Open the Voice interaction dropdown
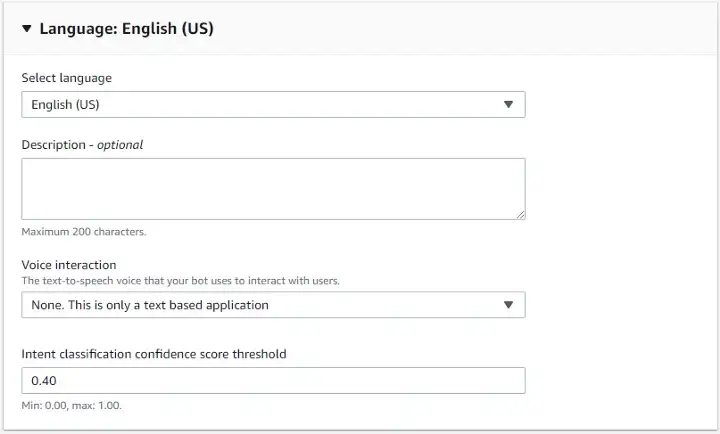 (273, 305)
